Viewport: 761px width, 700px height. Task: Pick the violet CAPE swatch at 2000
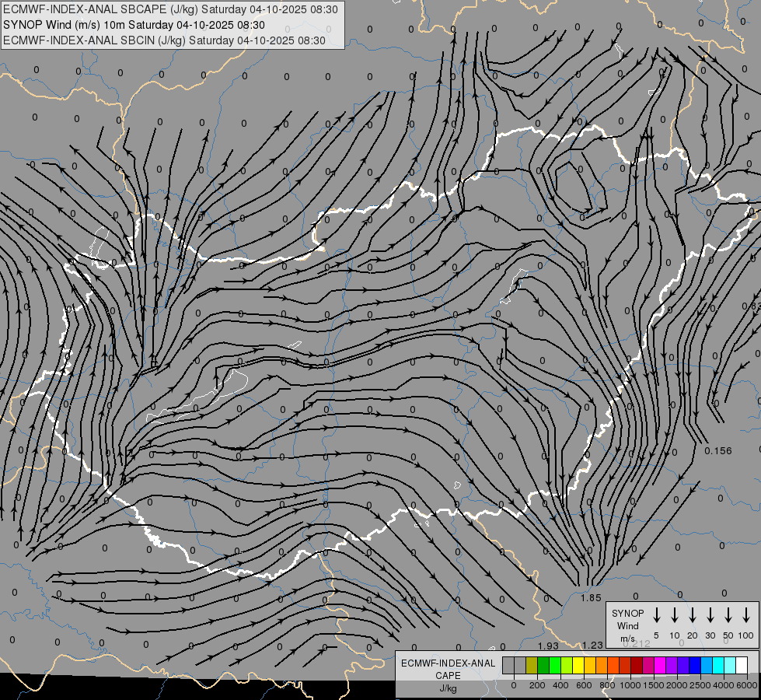(682, 665)
